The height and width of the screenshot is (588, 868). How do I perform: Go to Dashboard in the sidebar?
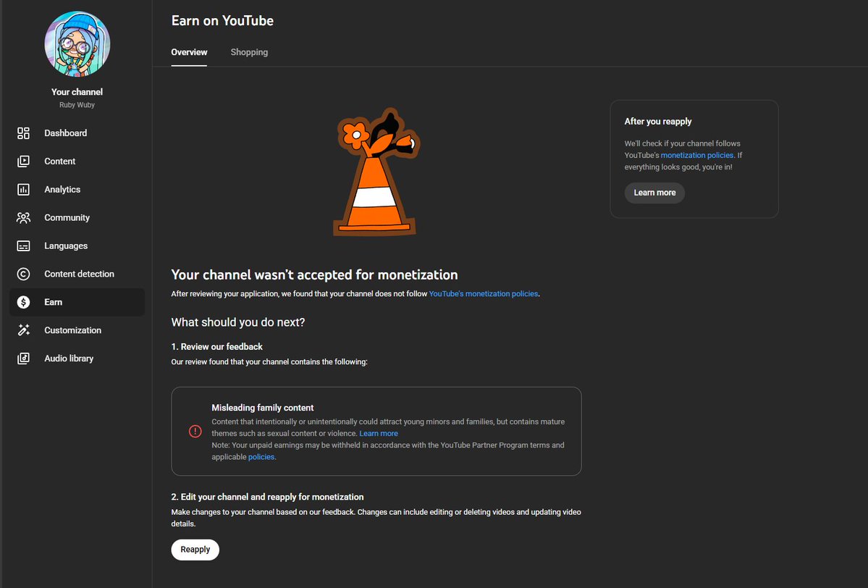tap(66, 133)
